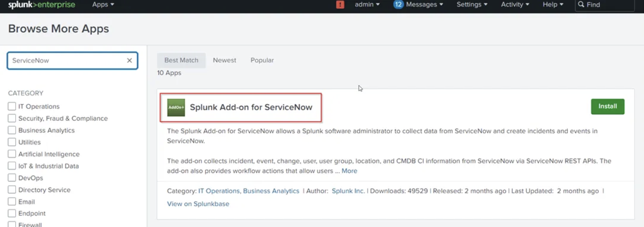Tick the Email category checkbox
The height and width of the screenshot is (227, 644).
click(x=12, y=201)
